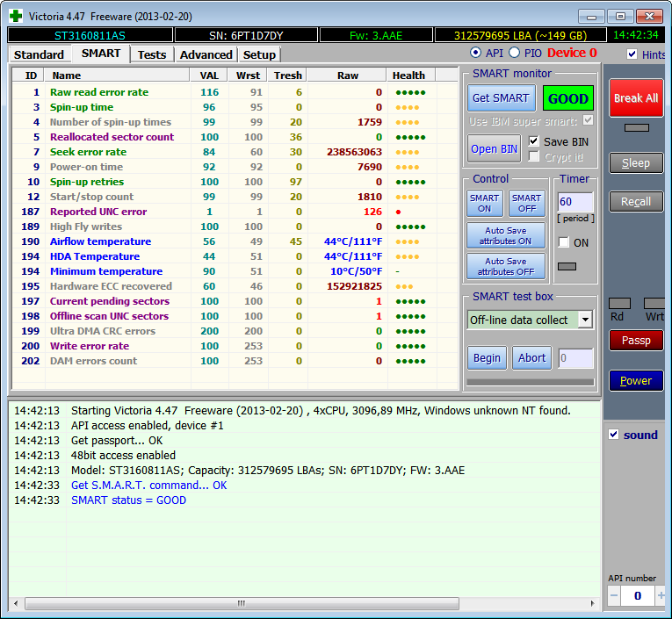Click the Raw column header
The image size is (672, 619).
click(x=347, y=76)
